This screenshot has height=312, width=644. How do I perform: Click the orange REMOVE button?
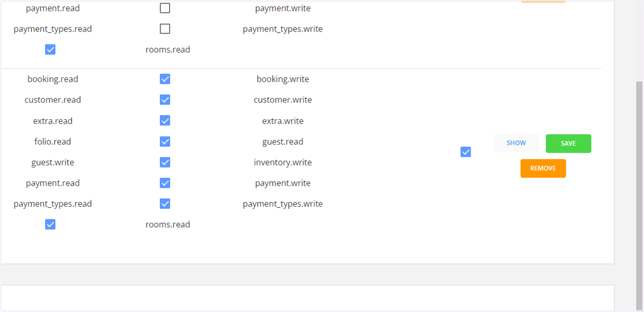click(x=543, y=168)
